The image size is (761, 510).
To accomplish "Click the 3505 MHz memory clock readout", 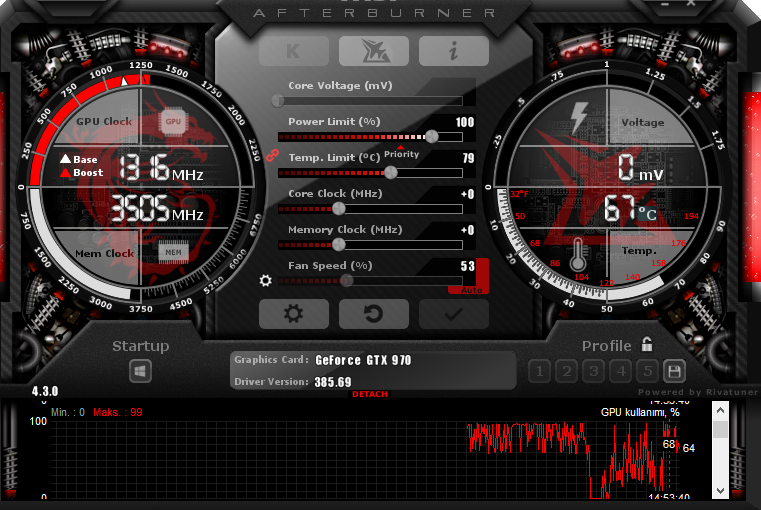I will click(157, 209).
